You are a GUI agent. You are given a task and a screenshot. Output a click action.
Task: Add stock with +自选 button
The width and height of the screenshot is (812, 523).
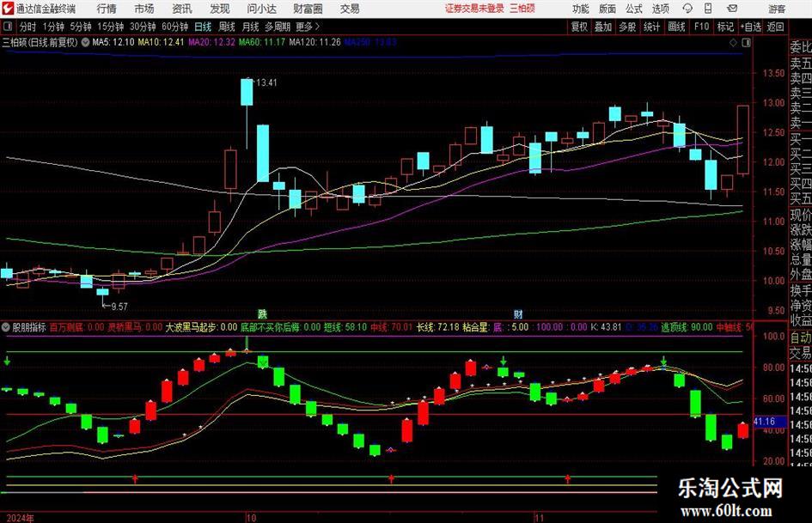(x=751, y=27)
